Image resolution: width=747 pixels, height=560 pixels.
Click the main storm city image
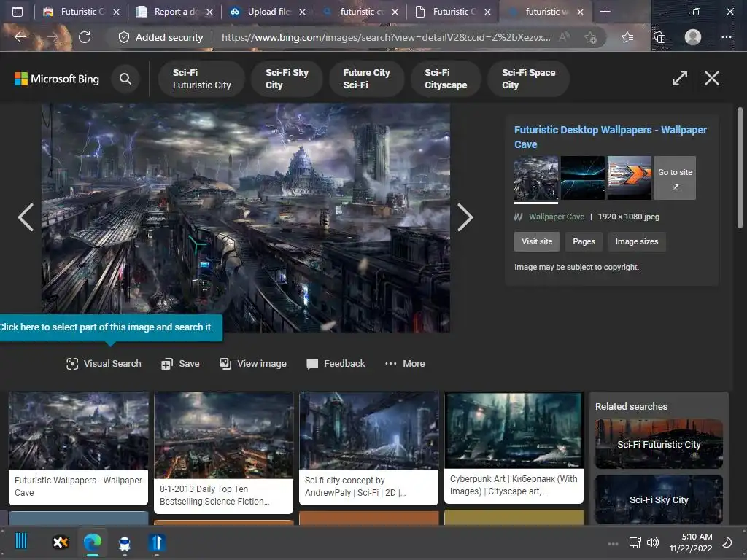[246, 217]
